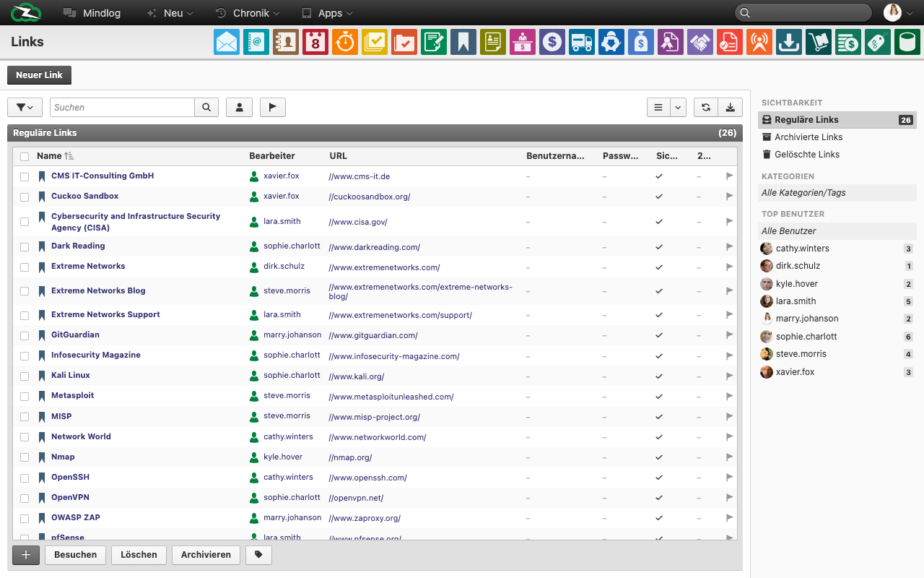Toggle flag on Kali Linux row
This screenshot has width=924, height=578.
coord(729,376)
